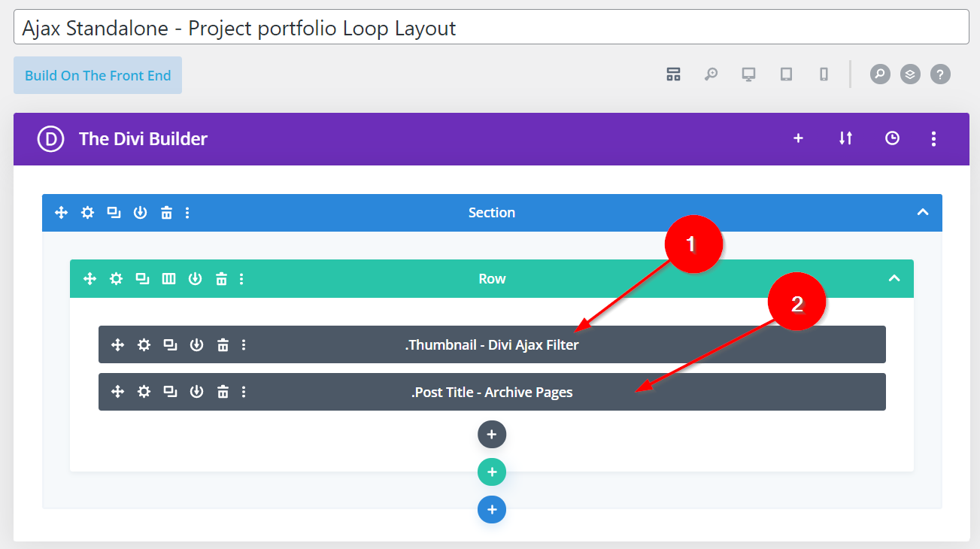Add new module with gray plus button
This screenshot has height=549, width=980.
pos(492,435)
